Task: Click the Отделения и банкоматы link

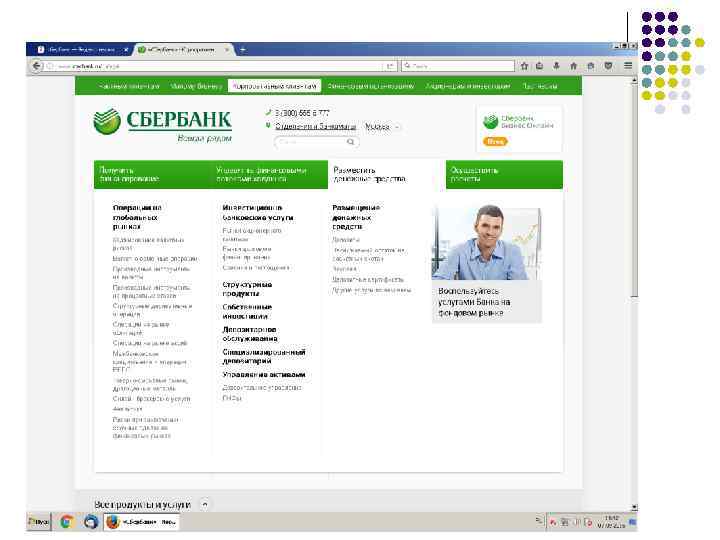Action: (315, 126)
